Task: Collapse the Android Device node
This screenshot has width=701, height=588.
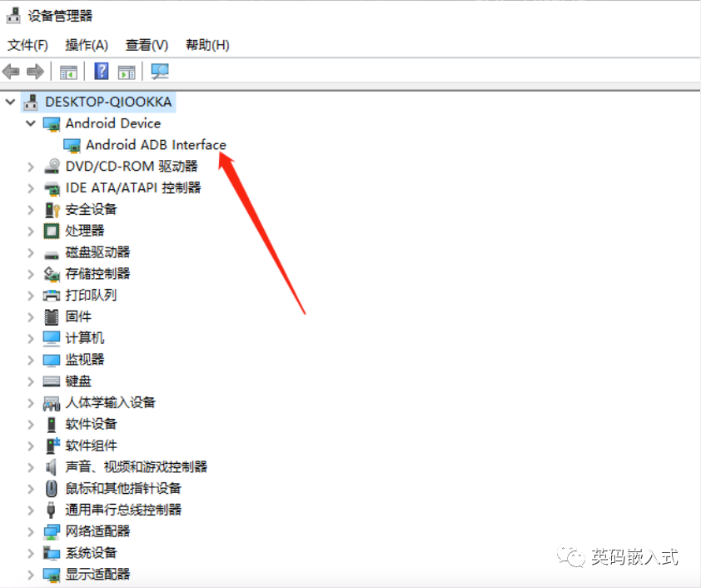Action: (31, 122)
